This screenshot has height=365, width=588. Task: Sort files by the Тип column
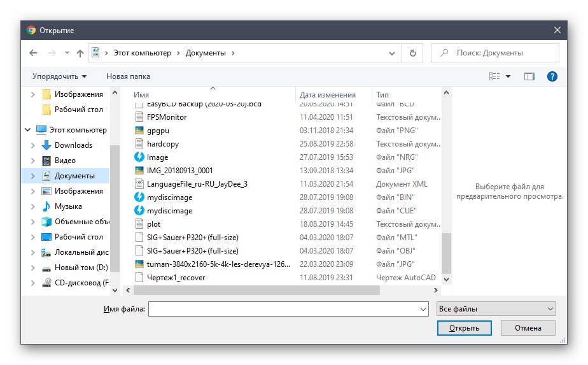(x=382, y=95)
